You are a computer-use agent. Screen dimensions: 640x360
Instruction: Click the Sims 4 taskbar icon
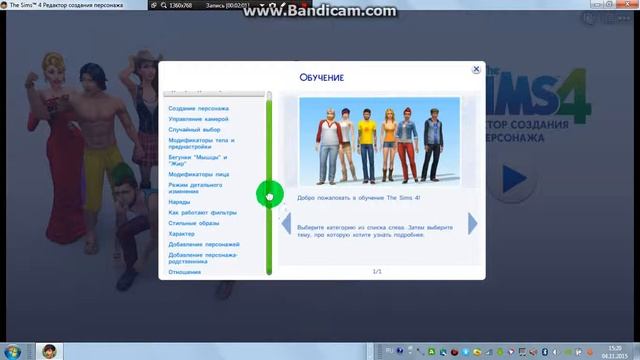pos(49,351)
